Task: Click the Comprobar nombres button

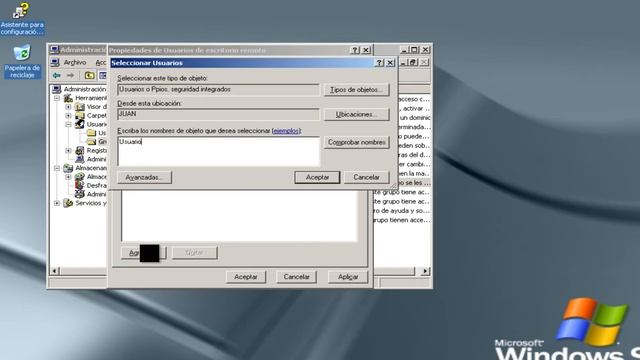Action: 356,142
